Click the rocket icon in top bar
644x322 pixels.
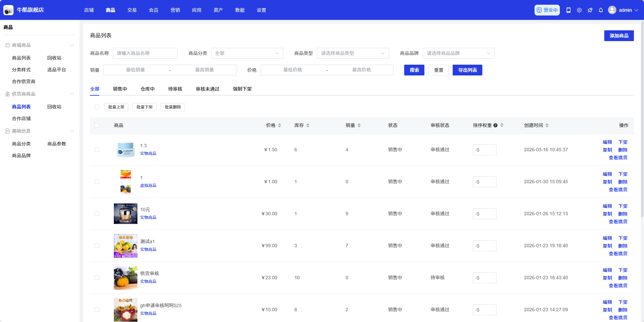click(x=590, y=10)
